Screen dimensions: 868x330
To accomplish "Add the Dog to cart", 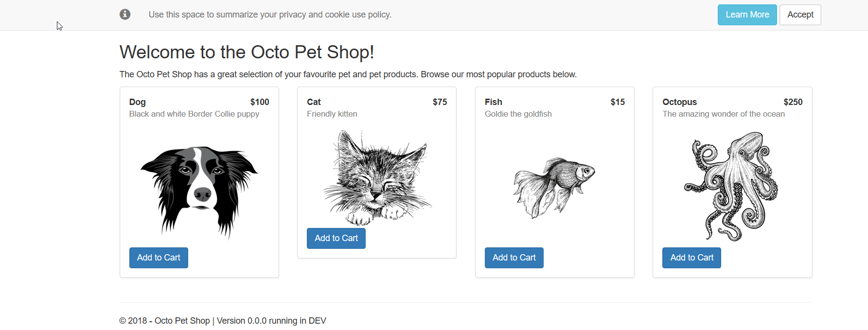I will [159, 258].
